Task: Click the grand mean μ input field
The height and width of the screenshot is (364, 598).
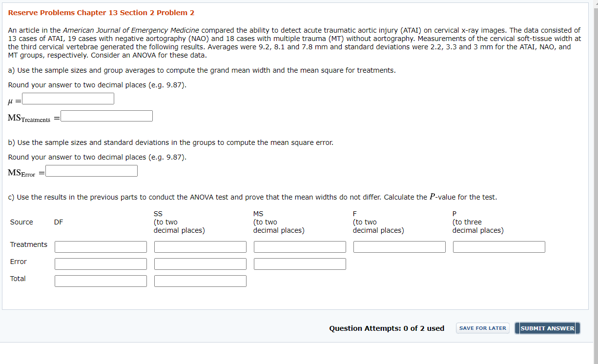Action: (68, 98)
